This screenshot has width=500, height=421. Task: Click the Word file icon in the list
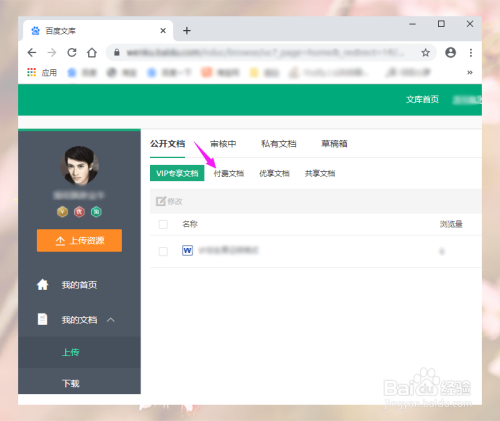point(187,250)
